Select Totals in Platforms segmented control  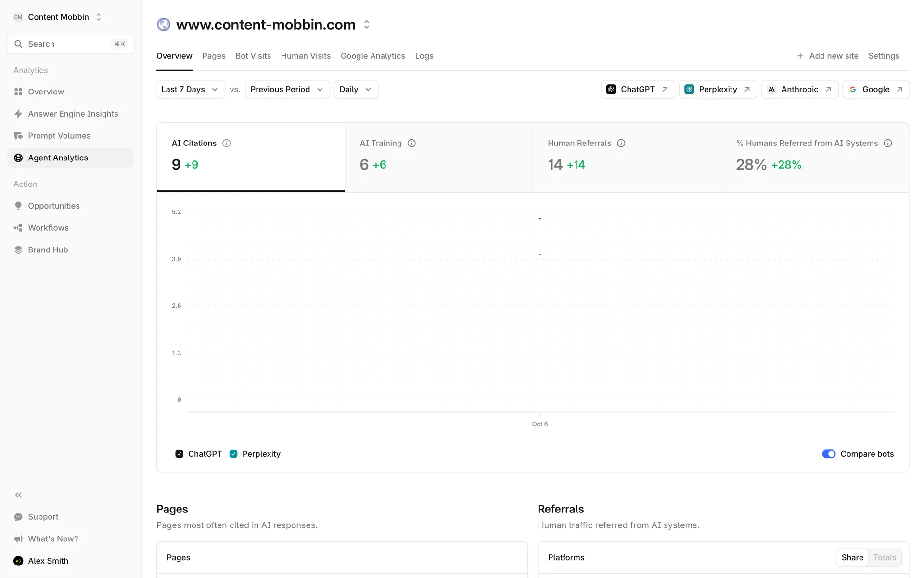(885, 557)
